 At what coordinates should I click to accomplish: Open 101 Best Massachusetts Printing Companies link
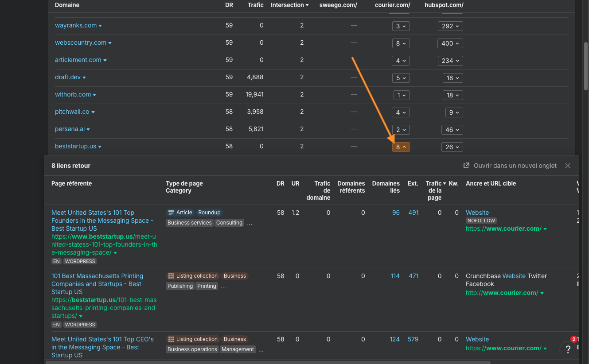click(x=97, y=283)
